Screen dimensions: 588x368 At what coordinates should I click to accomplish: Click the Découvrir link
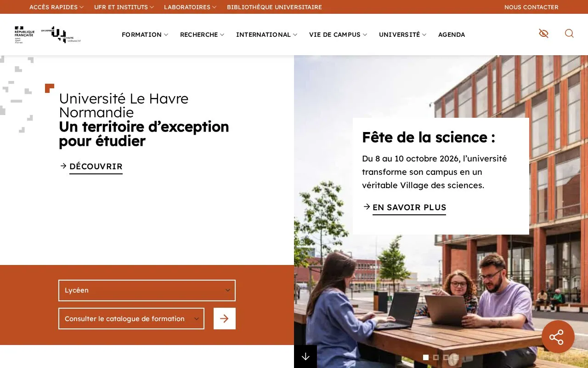96,167
